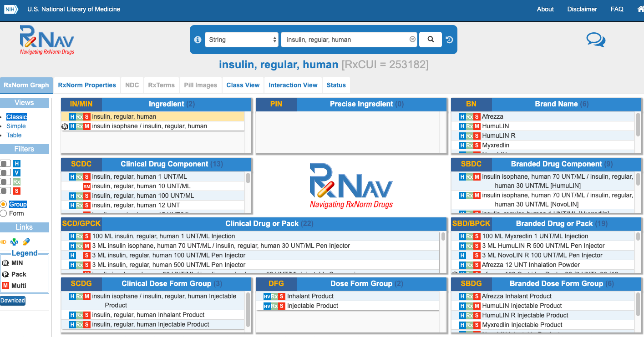Open the Disclaimer link
The image size is (644, 337).
[x=582, y=9]
